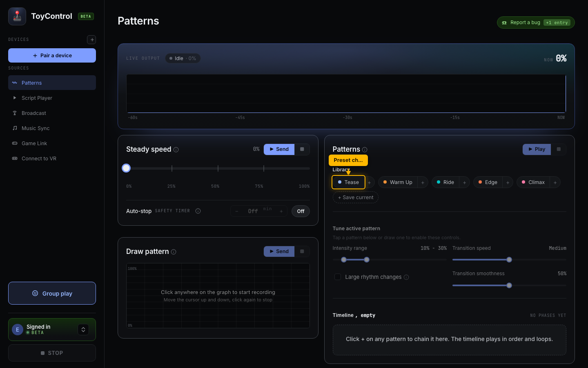Open the Patterns source in sidebar
This screenshot has height=368, width=588.
(x=52, y=83)
